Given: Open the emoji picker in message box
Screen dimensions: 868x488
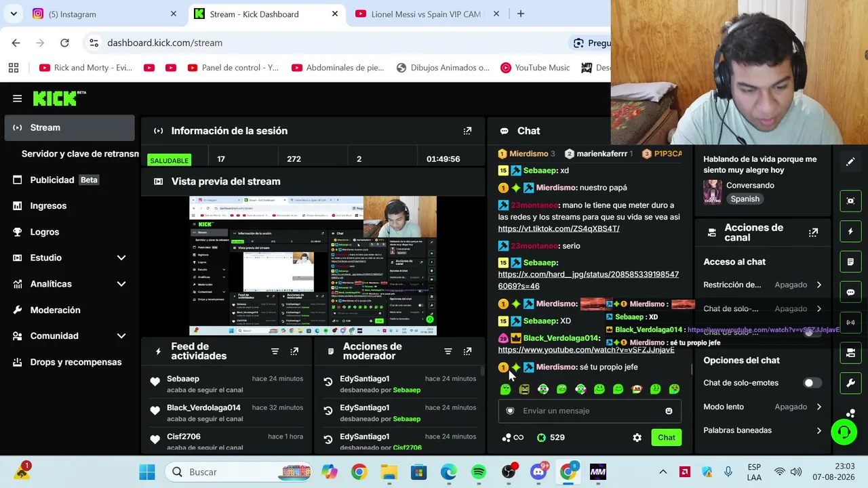Looking at the screenshot, I should tap(669, 411).
